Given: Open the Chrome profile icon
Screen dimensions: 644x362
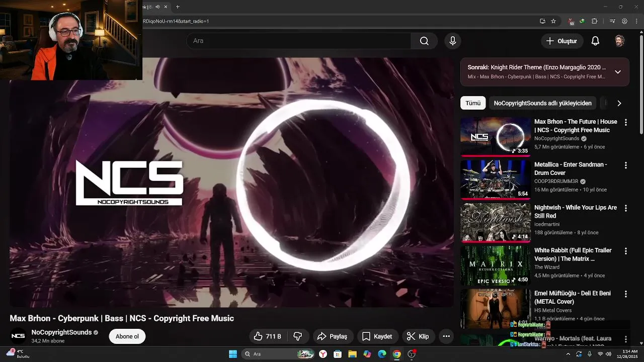Looking at the screenshot, I should 624,21.
